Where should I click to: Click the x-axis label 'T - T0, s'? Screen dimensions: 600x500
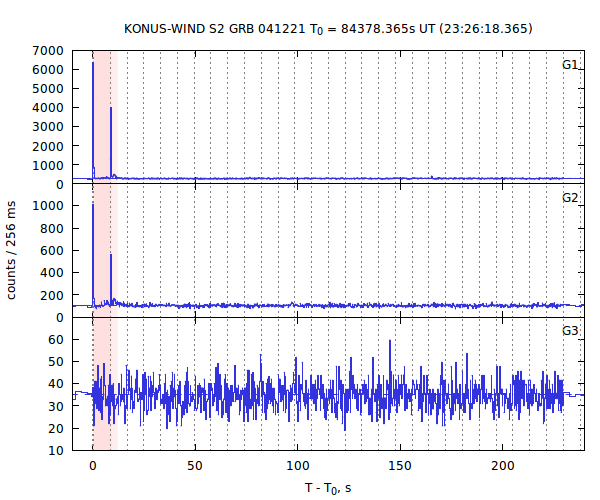tap(328, 488)
